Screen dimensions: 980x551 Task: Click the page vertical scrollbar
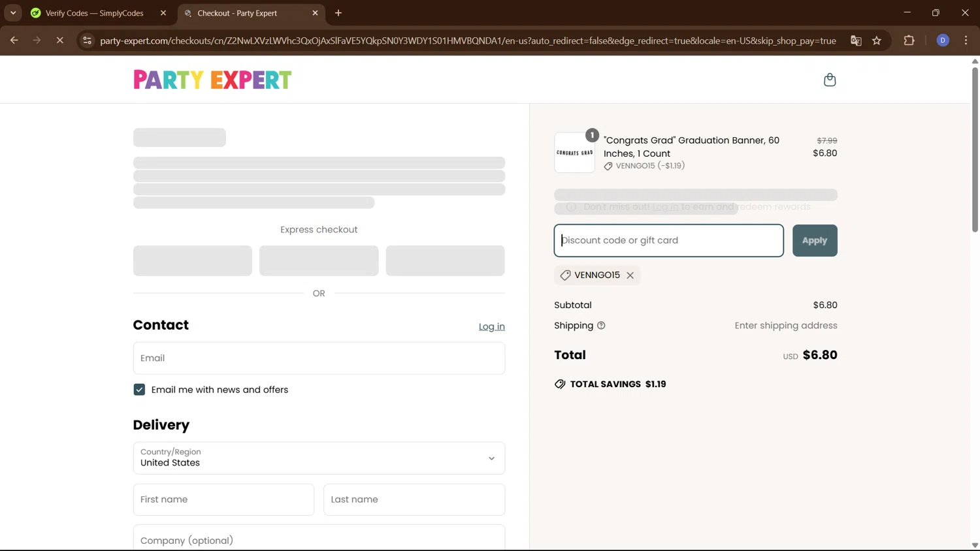pos(975,150)
